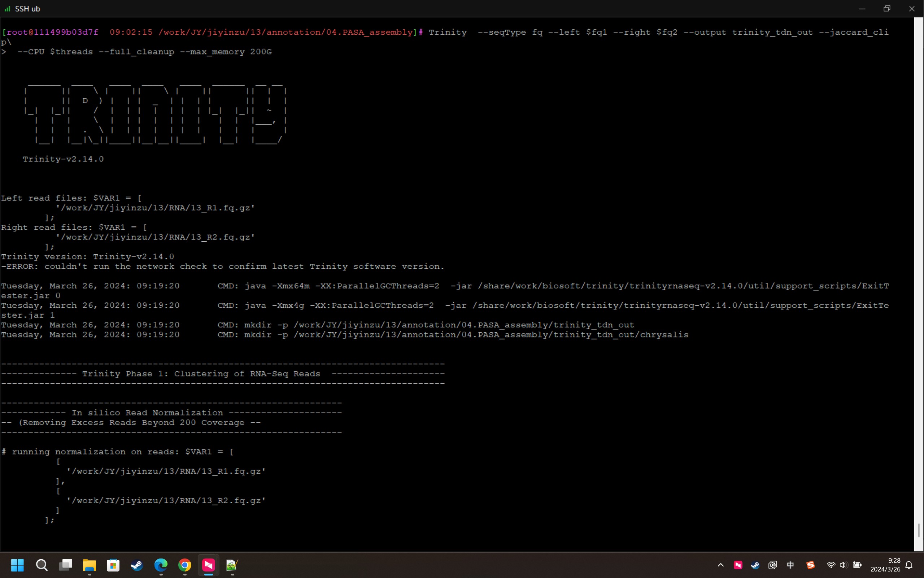Click the 'Removing Excess Reads Beyond 200 Coverage' line
924x578 pixels.
(x=131, y=423)
